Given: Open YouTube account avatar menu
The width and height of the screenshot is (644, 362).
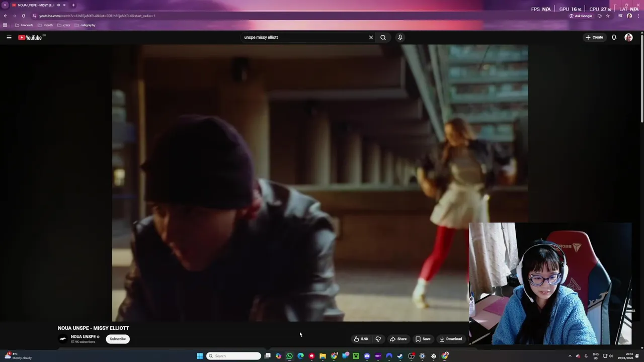Looking at the screenshot, I should click(628, 37).
